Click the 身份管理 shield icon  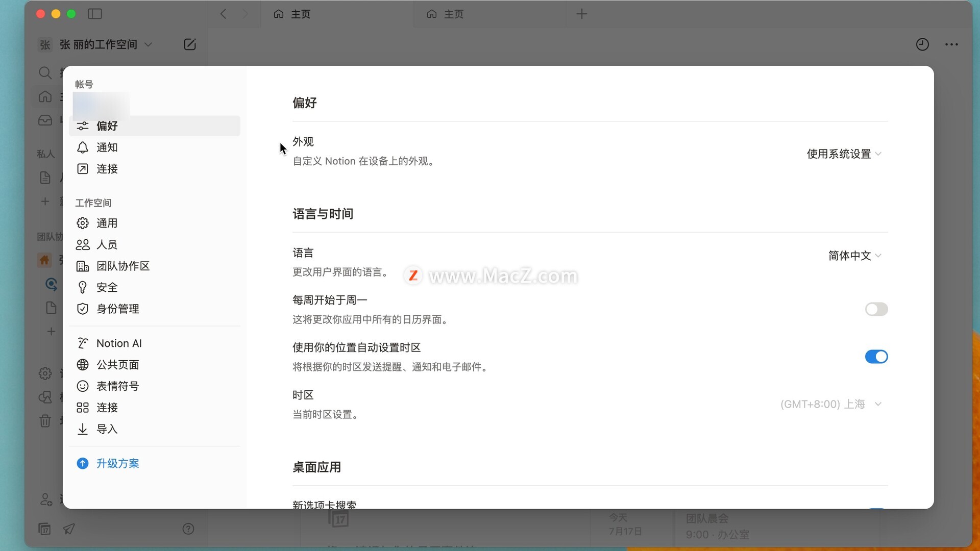tap(82, 309)
